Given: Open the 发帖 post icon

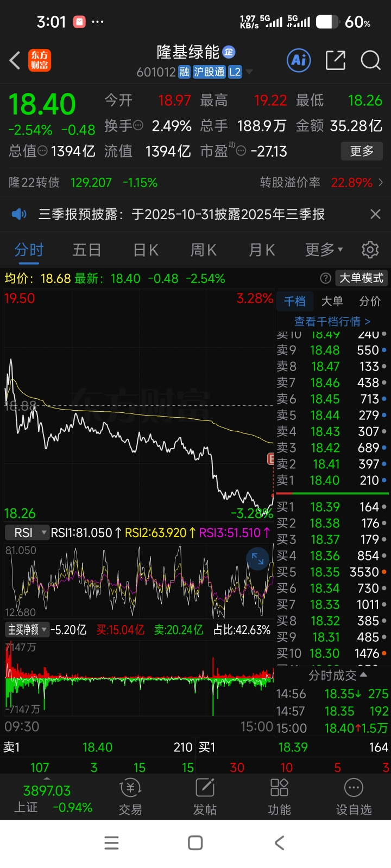Looking at the screenshot, I should click(205, 796).
